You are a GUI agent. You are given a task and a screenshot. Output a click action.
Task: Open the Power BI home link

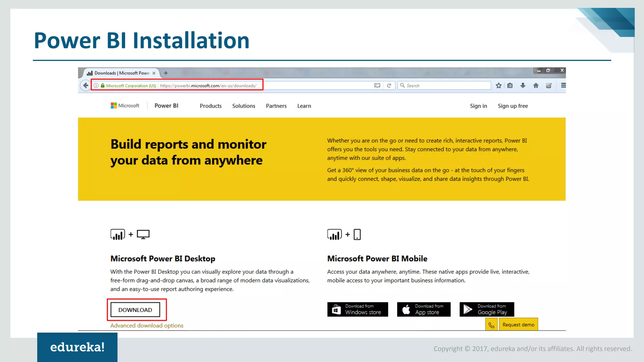(x=166, y=106)
